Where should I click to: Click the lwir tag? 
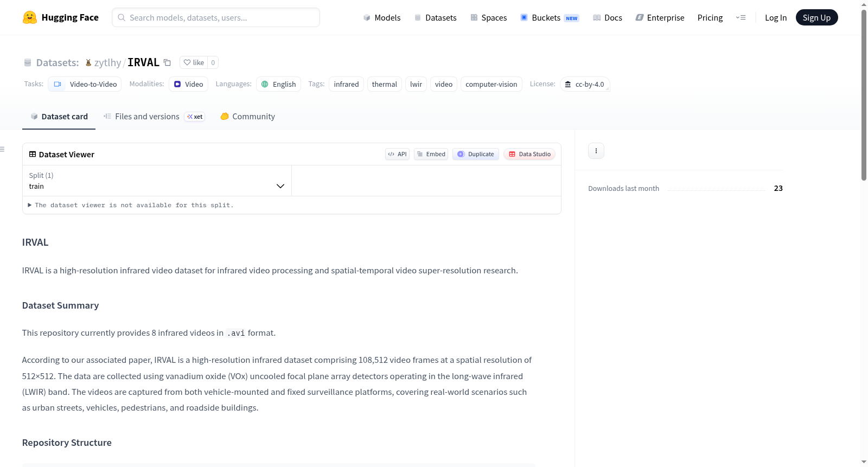416,84
